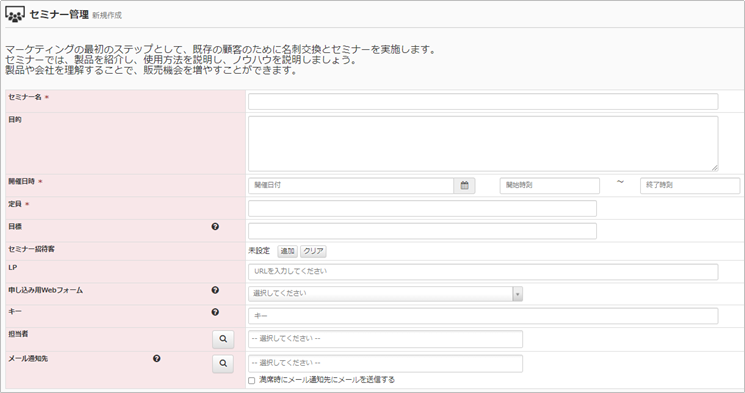
Task: Click the 新規作成 subtitle text
Action: pos(107,16)
